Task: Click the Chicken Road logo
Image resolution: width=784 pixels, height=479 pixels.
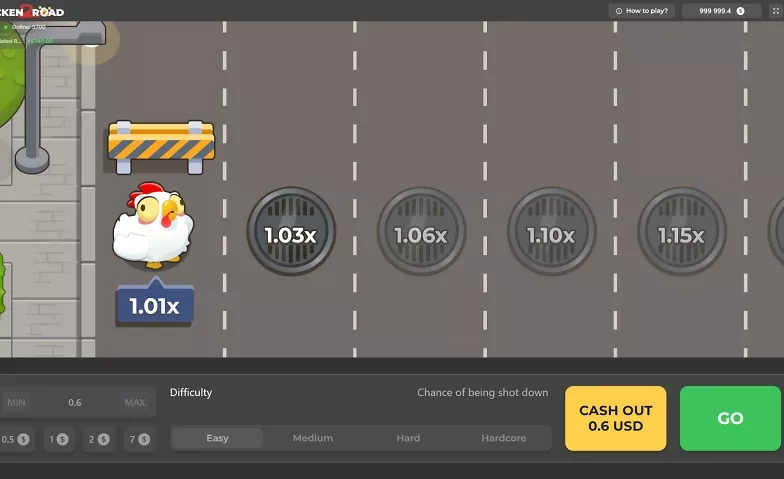Action: coord(32,11)
